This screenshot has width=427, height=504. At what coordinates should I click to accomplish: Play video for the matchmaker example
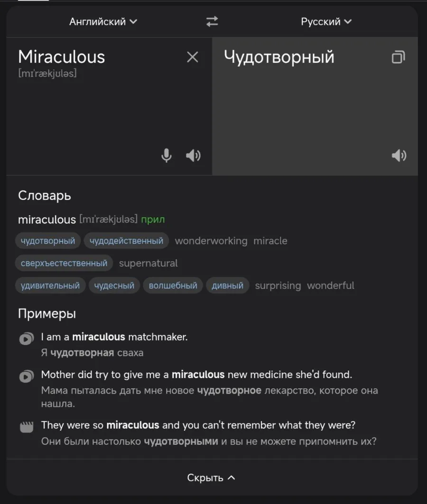click(x=27, y=339)
